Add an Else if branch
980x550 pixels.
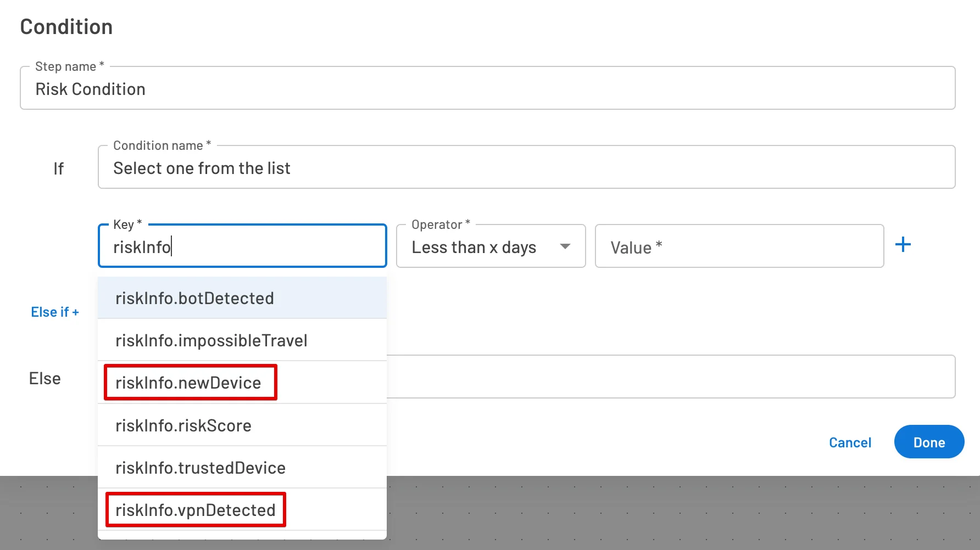(x=55, y=312)
